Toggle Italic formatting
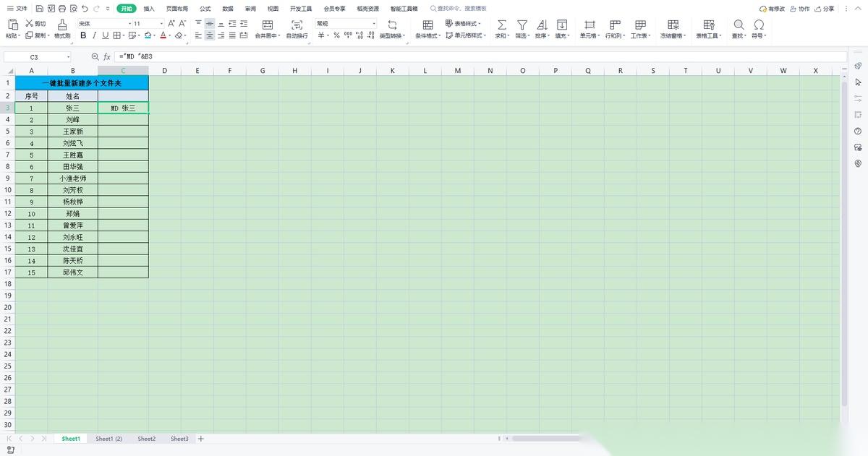Screen dimensions: 868x456 point(94,35)
